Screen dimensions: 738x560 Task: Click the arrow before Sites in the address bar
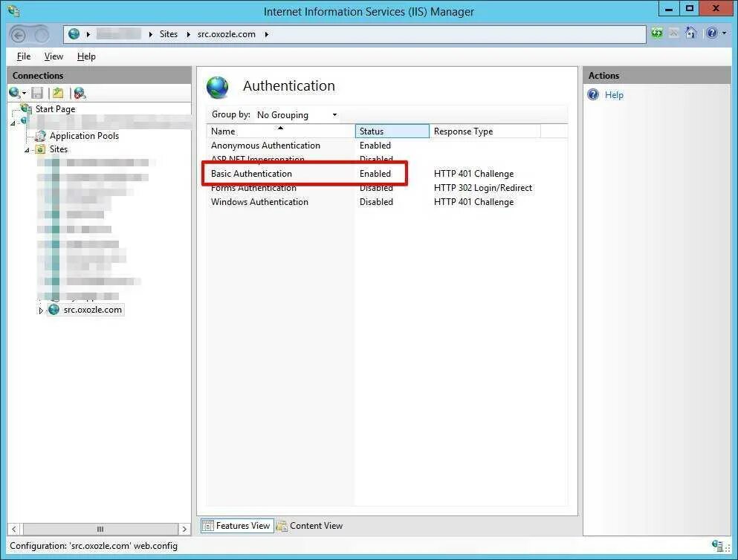[x=151, y=34]
